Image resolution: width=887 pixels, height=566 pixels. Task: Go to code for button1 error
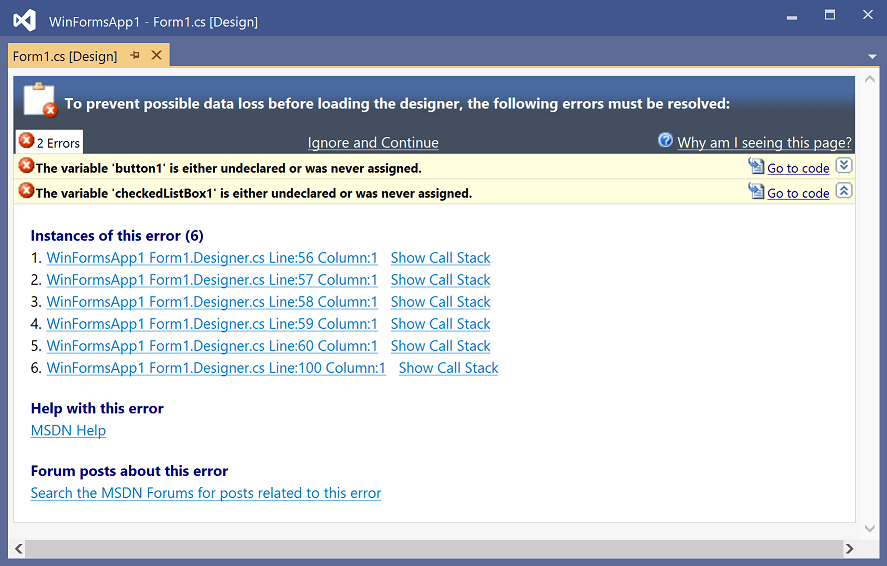coord(798,168)
